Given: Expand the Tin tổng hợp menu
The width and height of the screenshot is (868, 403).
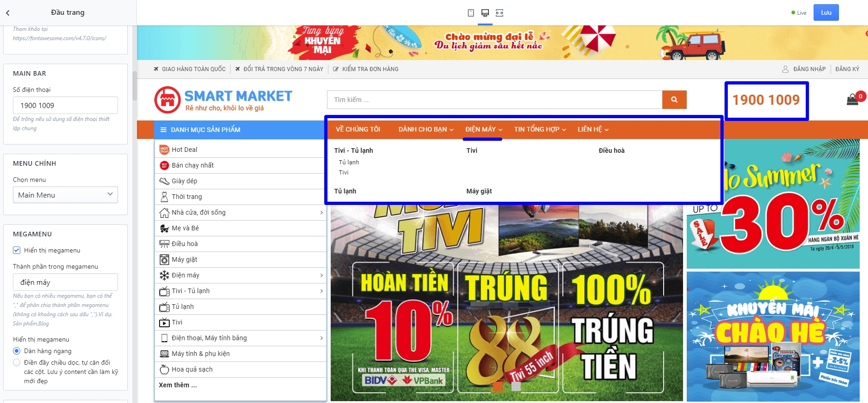Looking at the screenshot, I should [540, 129].
